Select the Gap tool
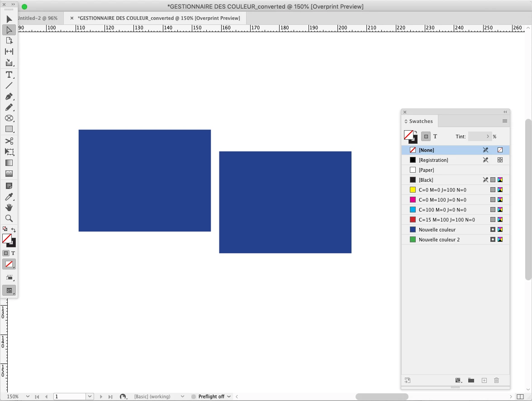Screen dimensions: 532x401 point(9,52)
